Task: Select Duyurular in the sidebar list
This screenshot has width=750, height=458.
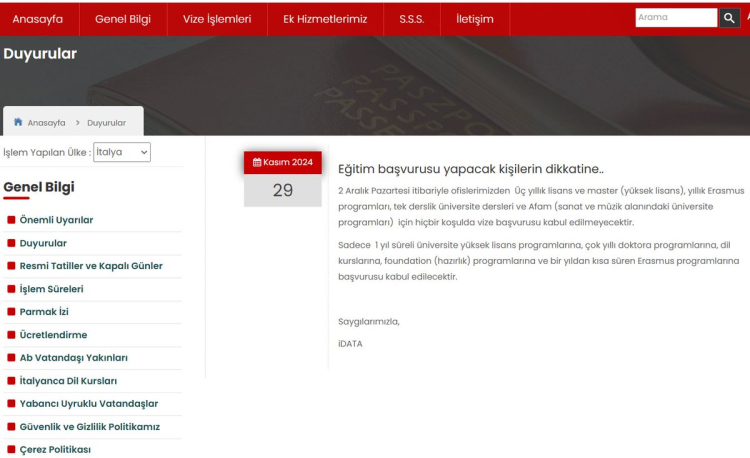Action: (43, 243)
